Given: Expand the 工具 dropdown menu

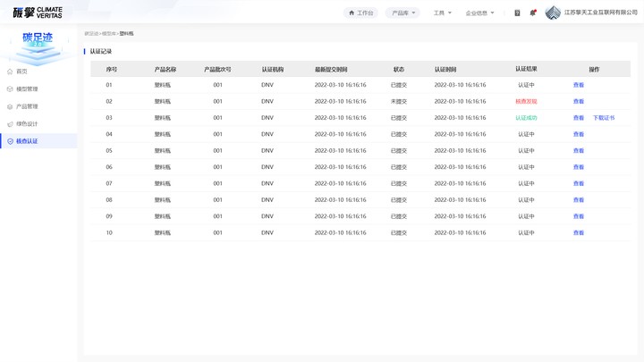Looking at the screenshot, I should 443,13.
